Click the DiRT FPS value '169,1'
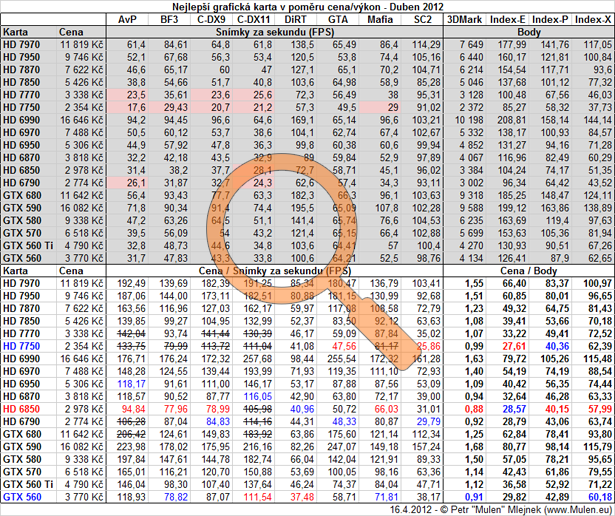 (301, 120)
